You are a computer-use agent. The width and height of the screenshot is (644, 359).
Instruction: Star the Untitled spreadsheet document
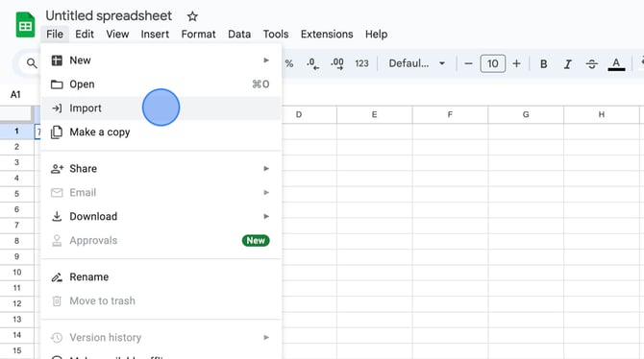pos(192,16)
